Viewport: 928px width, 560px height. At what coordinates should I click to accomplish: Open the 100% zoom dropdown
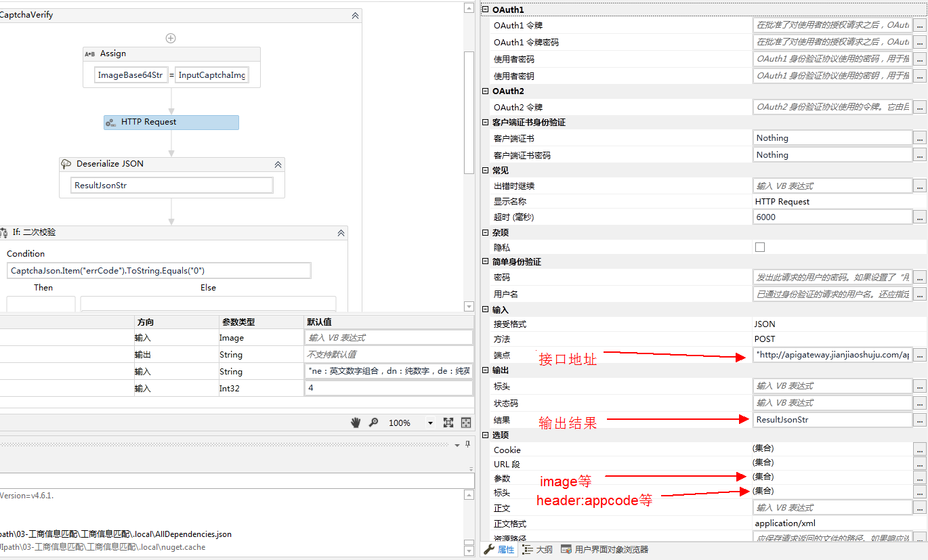coord(430,423)
